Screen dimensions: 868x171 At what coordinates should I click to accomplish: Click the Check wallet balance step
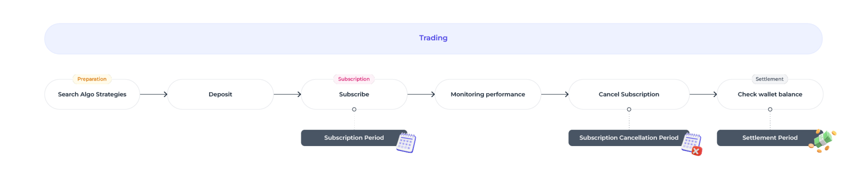coord(770,95)
